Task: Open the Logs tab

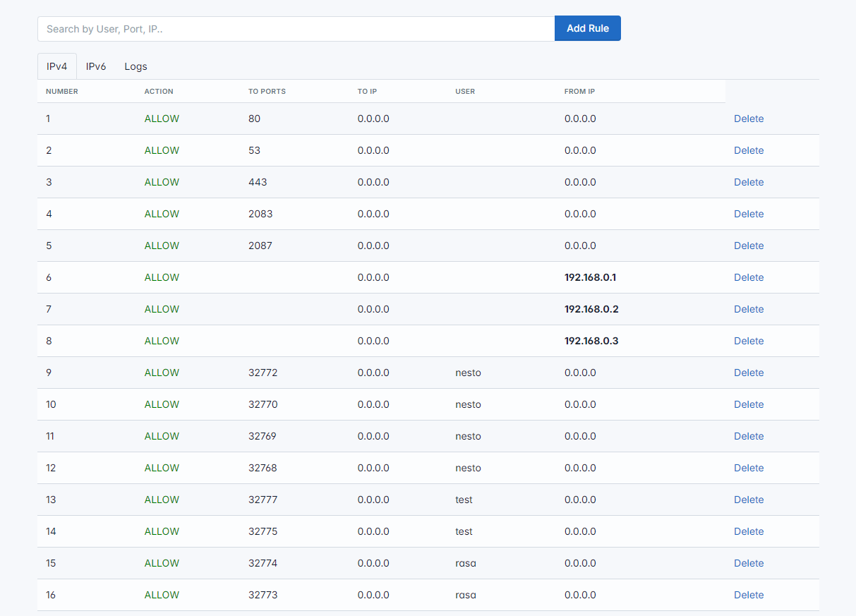Action: coord(135,66)
